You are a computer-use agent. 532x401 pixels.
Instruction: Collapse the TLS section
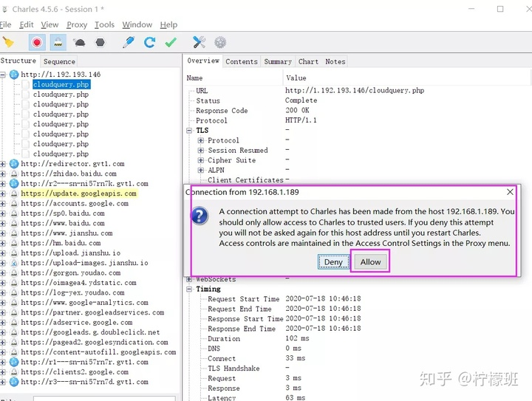click(x=189, y=131)
